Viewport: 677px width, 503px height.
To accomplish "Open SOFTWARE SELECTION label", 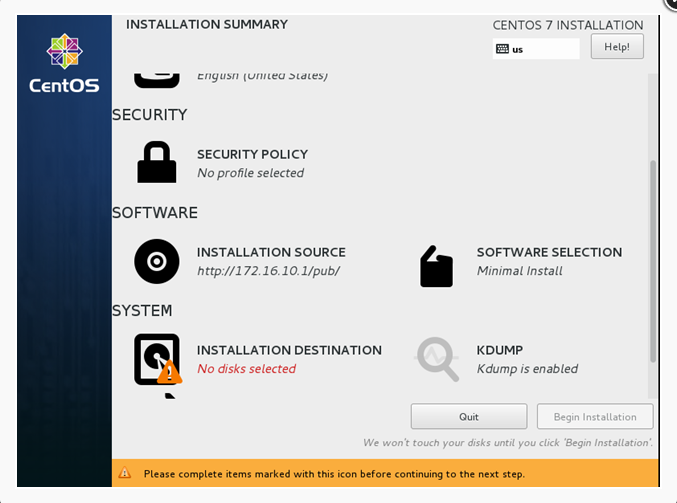I will (549, 252).
